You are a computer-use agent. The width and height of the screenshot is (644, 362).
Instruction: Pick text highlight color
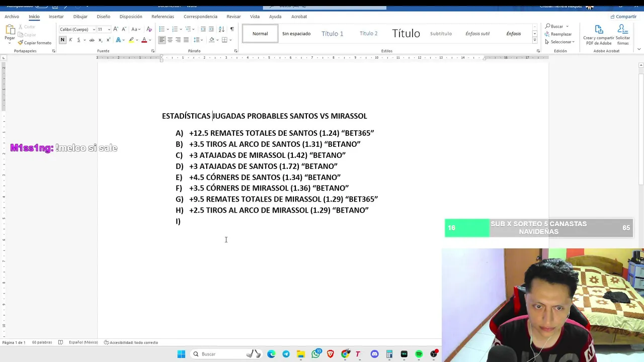(131, 40)
